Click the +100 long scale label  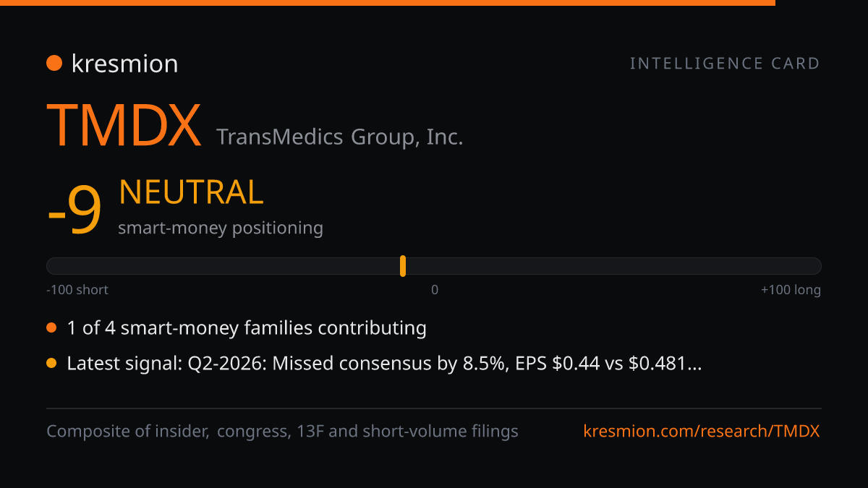click(791, 290)
